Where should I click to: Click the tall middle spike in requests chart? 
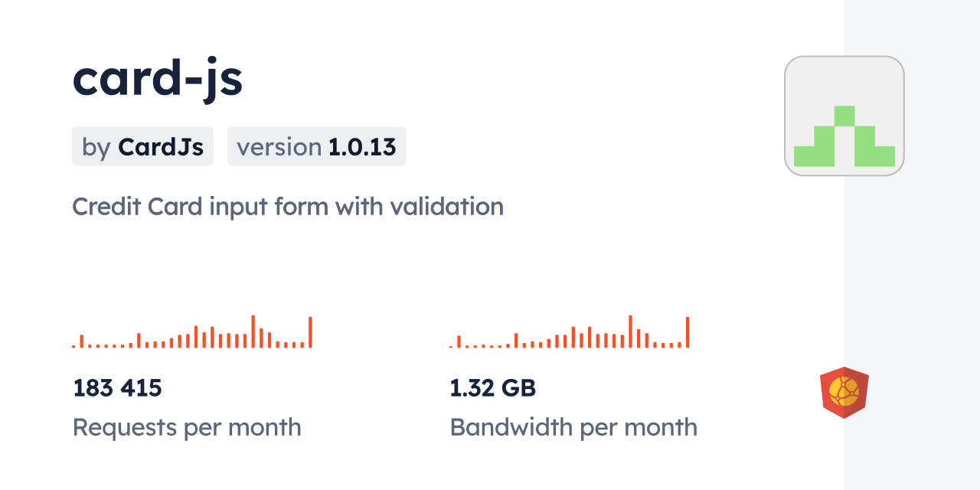pyautogui.click(x=253, y=332)
